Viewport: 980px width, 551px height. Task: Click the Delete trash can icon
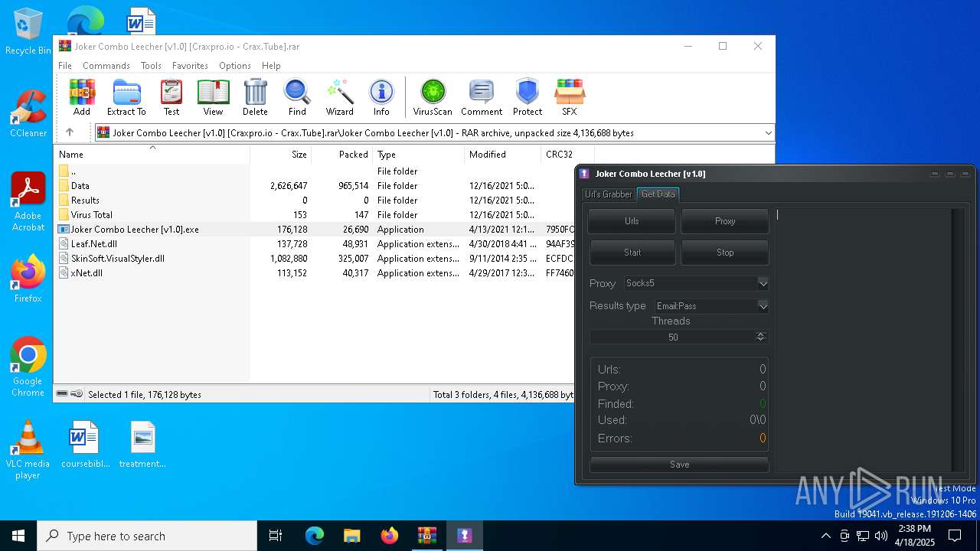[255, 97]
